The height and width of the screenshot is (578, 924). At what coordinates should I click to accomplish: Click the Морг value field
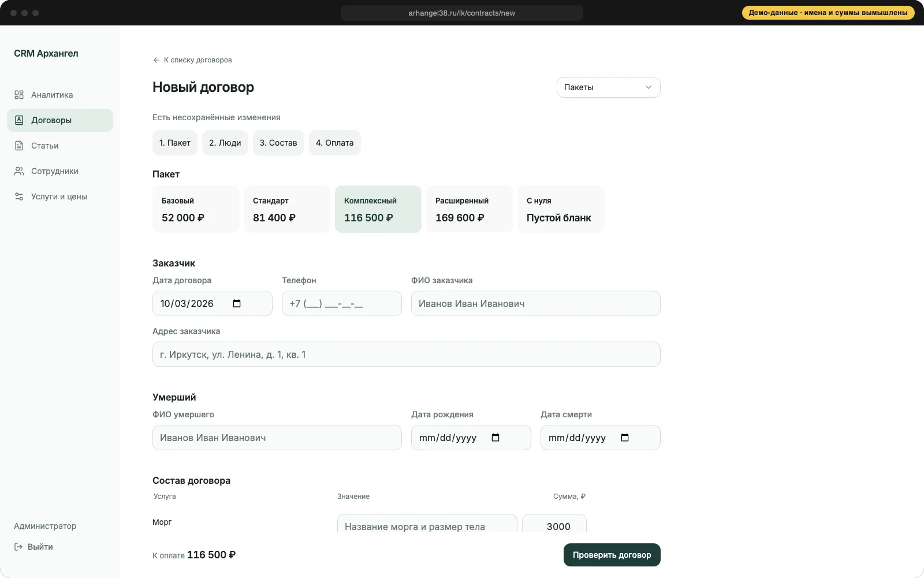[x=427, y=523]
